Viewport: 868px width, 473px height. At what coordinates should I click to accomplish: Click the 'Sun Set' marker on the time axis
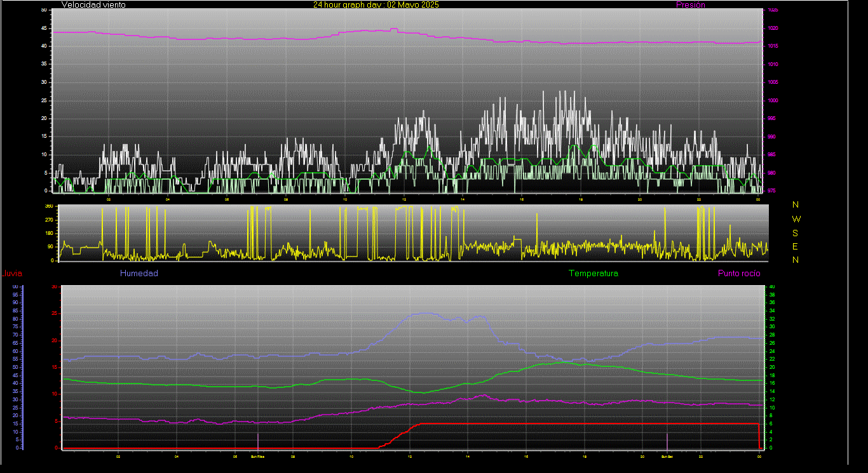(x=667, y=456)
